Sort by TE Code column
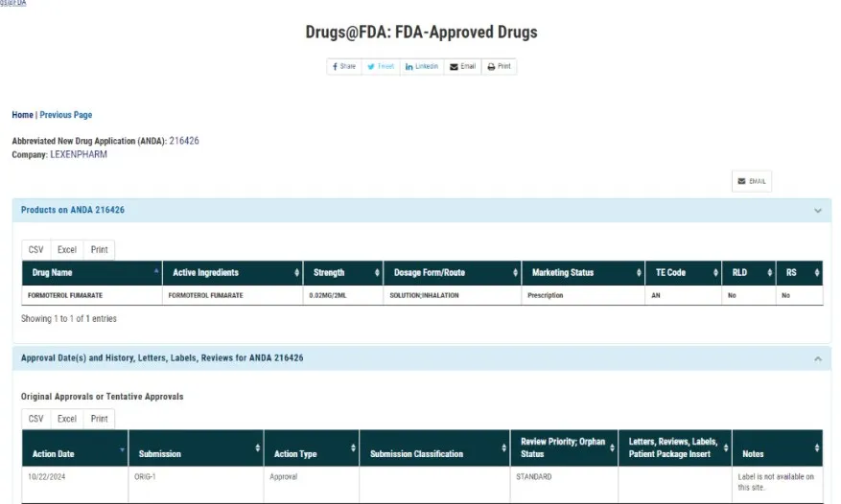Viewport: 841px width, 504px height. pos(682,273)
